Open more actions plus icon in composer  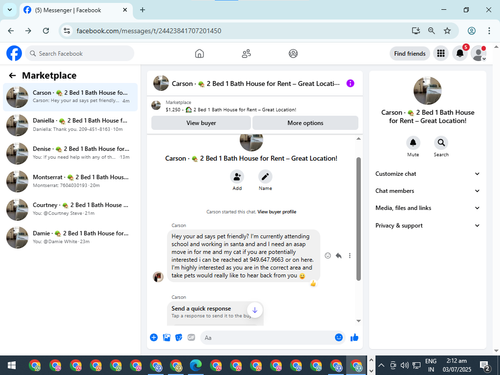coord(154,337)
